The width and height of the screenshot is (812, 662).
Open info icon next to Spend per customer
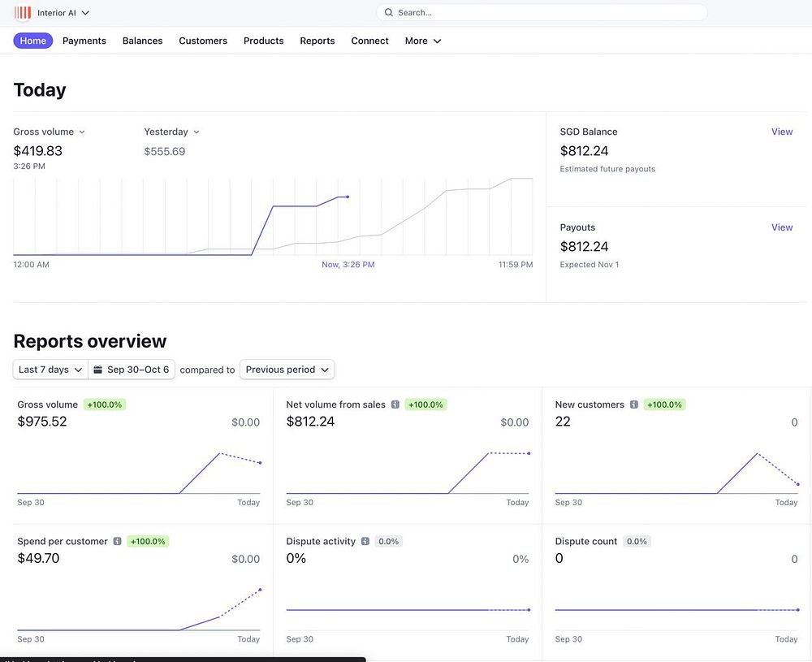(118, 541)
